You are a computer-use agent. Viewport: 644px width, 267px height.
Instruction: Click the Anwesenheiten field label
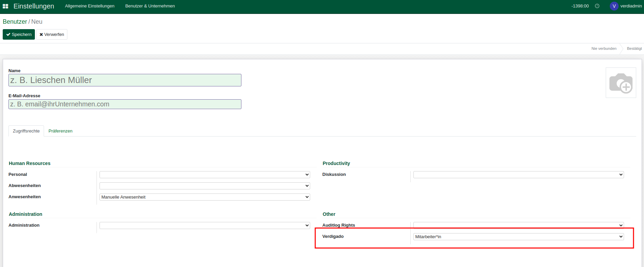[x=25, y=197]
